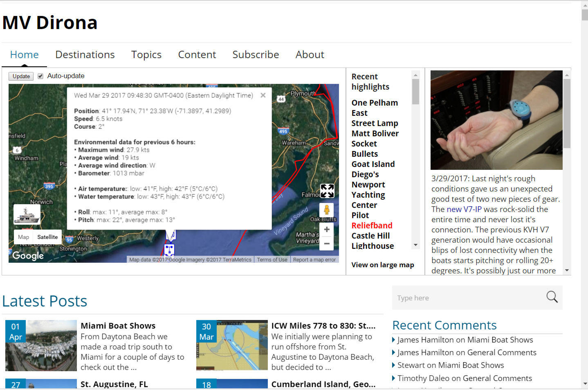
Task: Open the new V7-IP link
Action: point(464,209)
